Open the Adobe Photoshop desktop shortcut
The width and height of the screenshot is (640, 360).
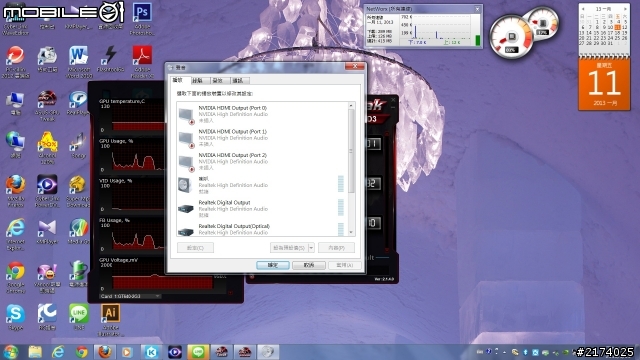[x=142, y=18]
